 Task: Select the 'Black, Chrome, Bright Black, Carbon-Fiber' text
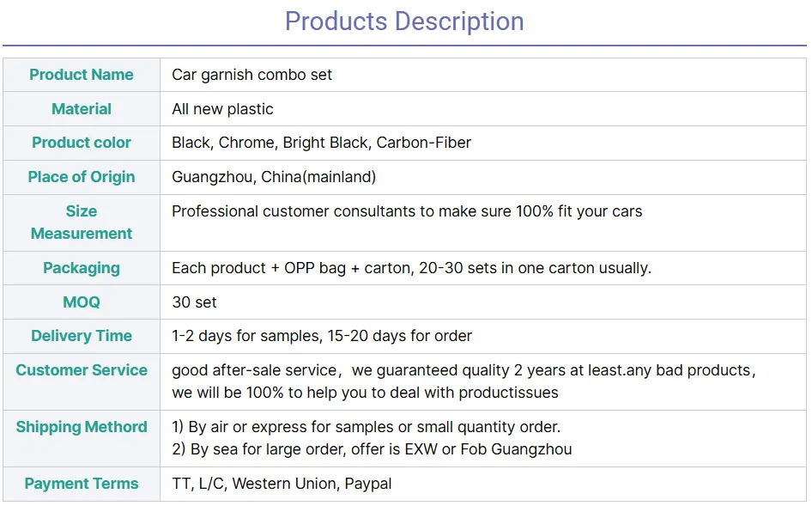(321, 143)
